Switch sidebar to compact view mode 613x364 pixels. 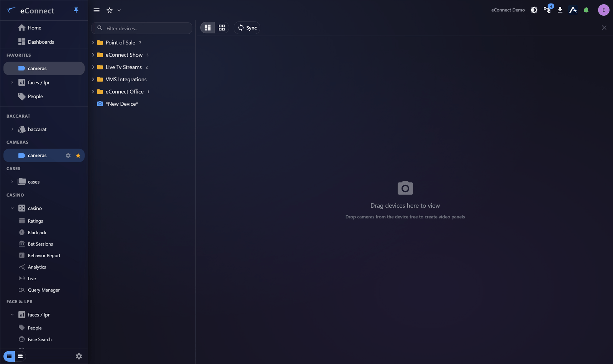(x=20, y=356)
